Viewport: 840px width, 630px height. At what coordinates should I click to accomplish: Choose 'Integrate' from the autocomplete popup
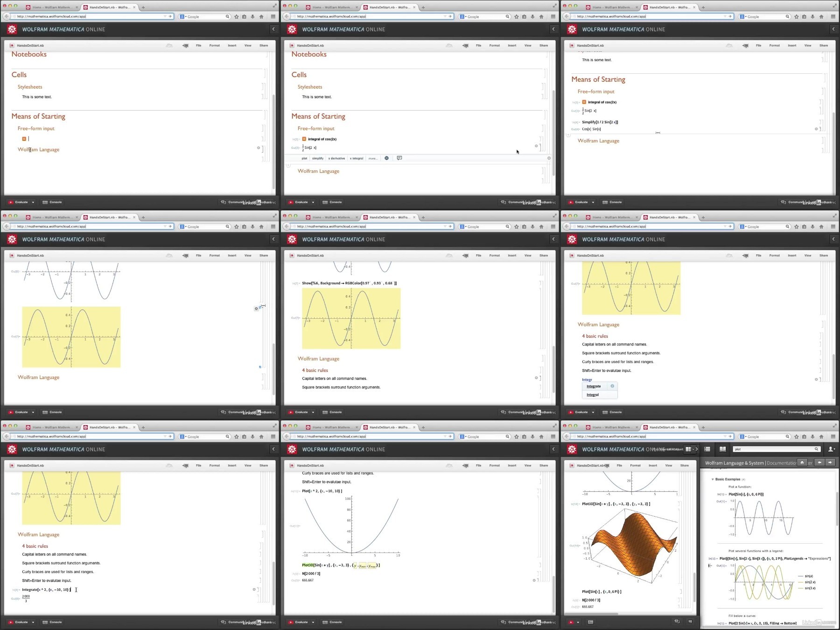[594, 386]
